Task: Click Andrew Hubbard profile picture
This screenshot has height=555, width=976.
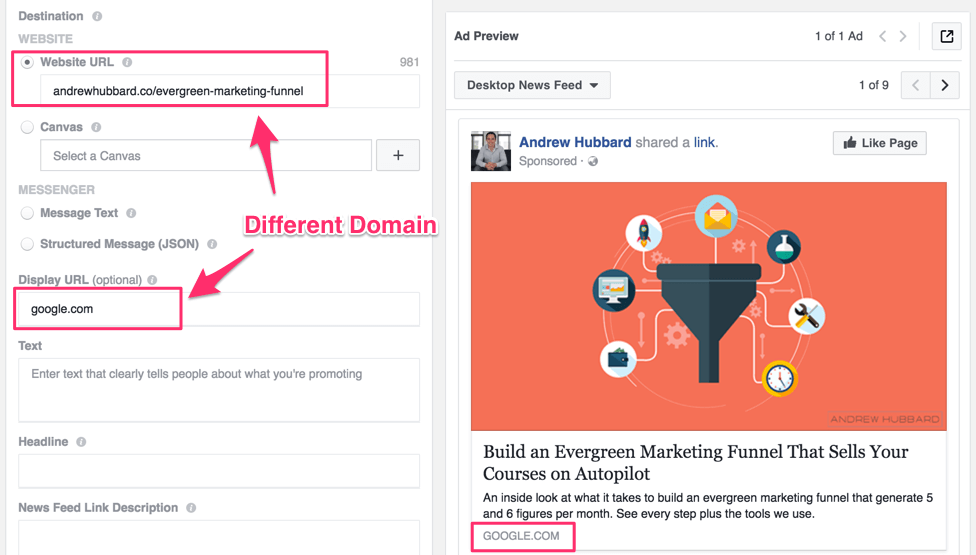Action: click(x=491, y=150)
